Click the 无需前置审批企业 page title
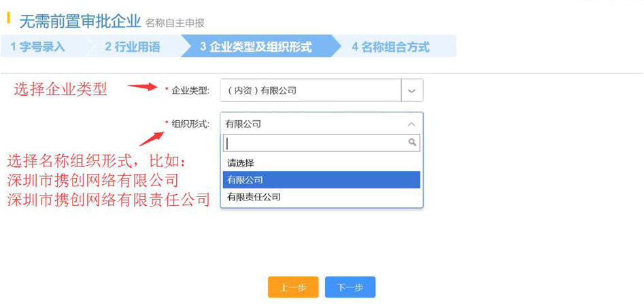This screenshot has height=307, width=644. [x=80, y=21]
